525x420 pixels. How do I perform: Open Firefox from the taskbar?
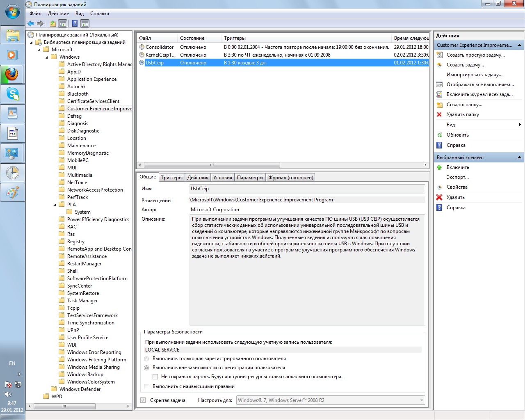pos(12,74)
